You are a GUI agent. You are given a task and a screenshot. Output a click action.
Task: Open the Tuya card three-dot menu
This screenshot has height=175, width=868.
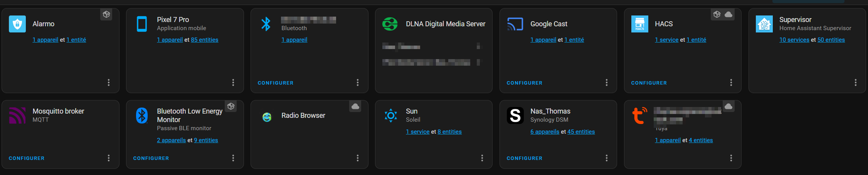pyautogui.click(x=731, y=158)
